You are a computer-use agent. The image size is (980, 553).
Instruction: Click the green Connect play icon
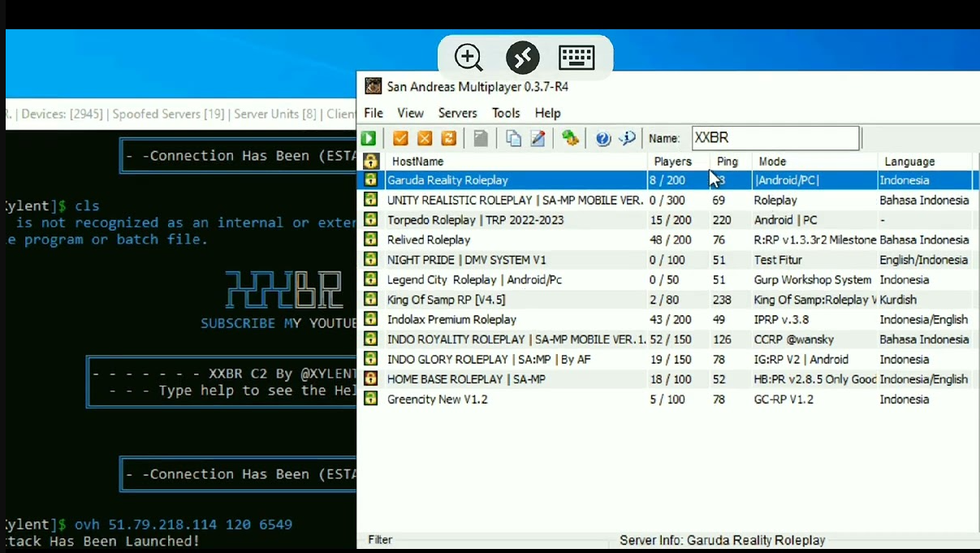click(x=369, y=139)
